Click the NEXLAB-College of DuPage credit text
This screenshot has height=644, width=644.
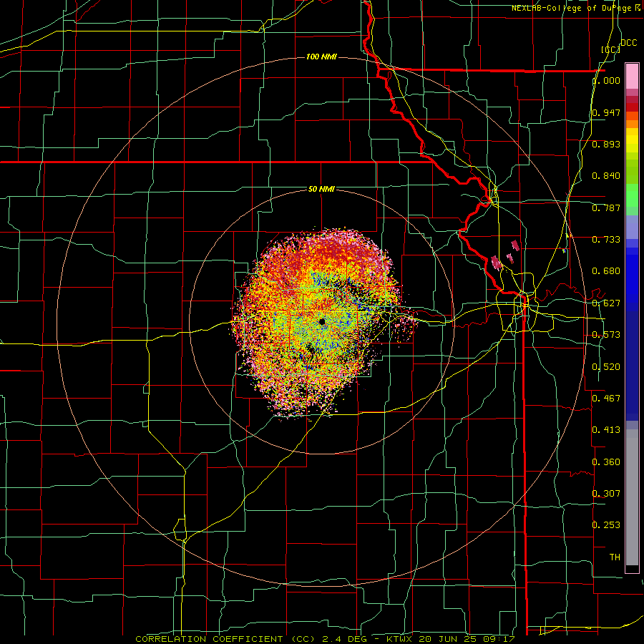[575, 8]
